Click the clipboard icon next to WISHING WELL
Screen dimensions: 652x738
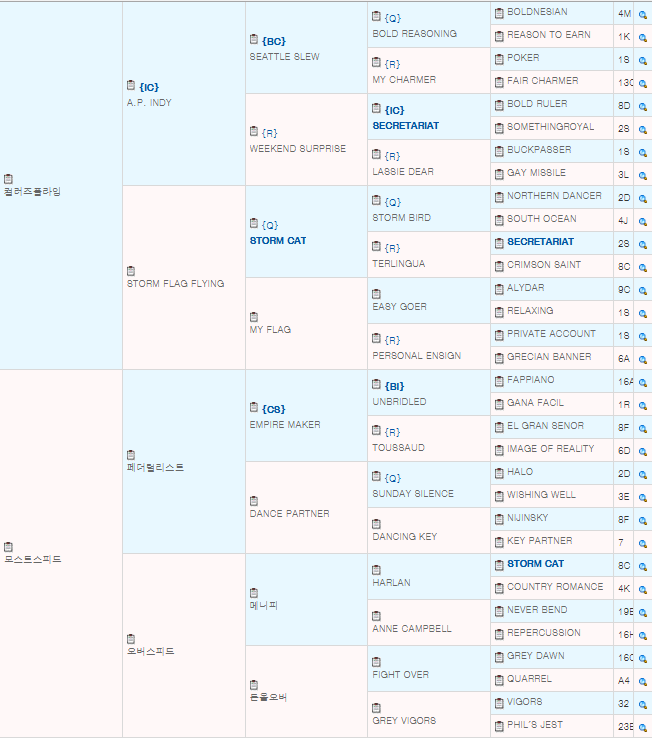point(499,497)
